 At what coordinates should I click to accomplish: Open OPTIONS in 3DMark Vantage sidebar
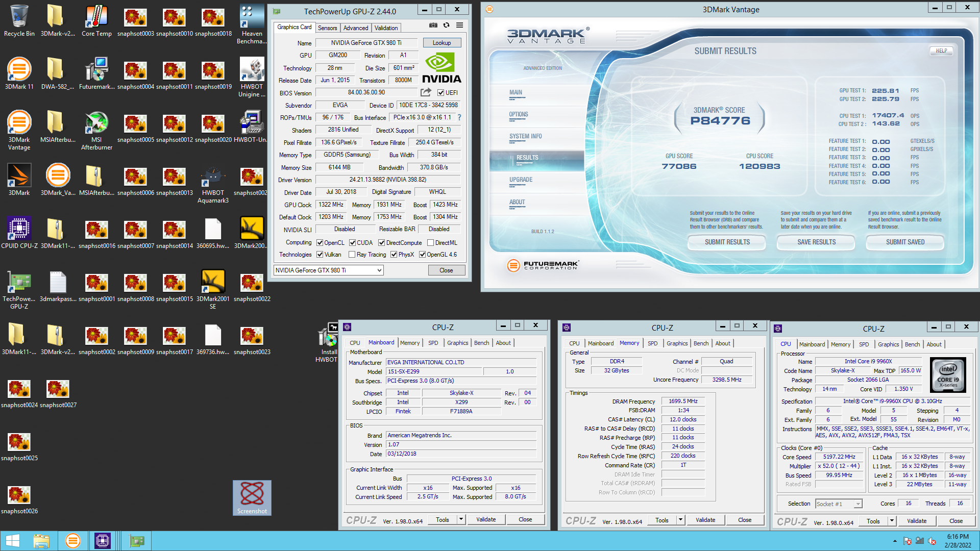coord(518,114)
